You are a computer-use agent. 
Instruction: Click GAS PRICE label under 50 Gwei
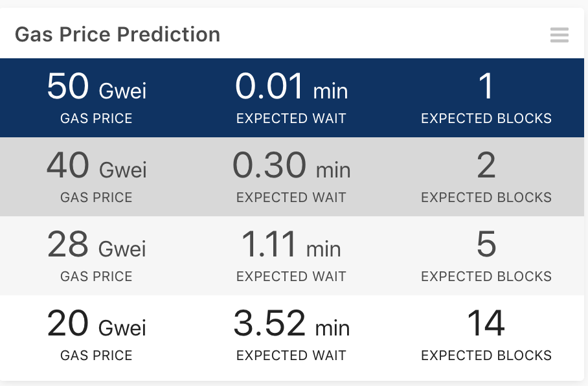tap(96, 119)
